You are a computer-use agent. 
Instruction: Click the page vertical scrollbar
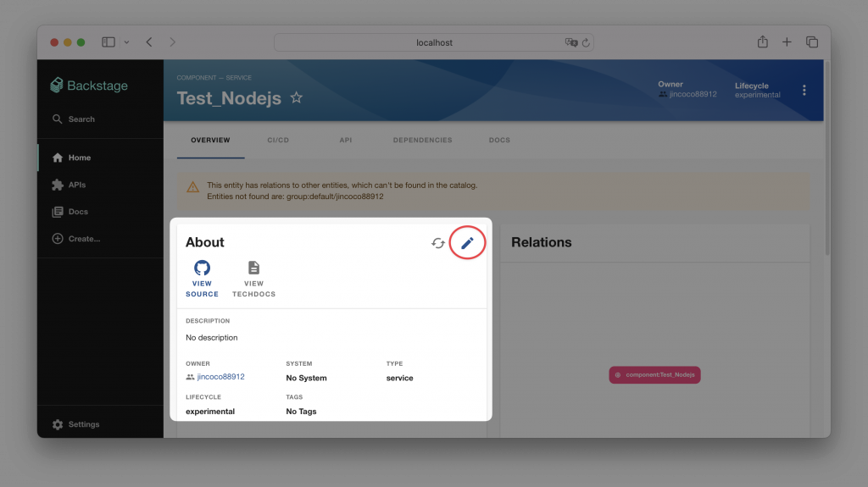tap(827, 158)
